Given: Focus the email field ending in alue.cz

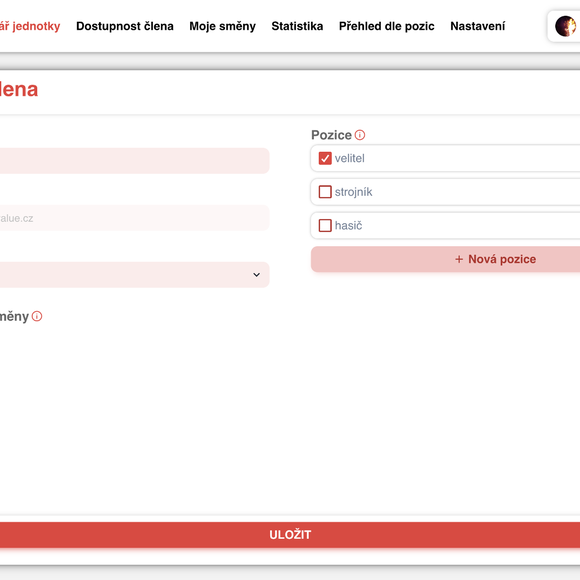Looking at the screenshot, I should click(135, 218).
